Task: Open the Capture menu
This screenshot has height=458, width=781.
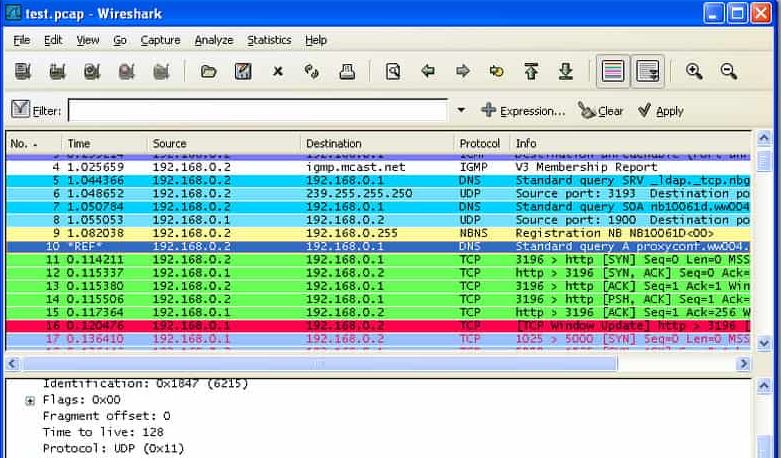Action: coord(160,40)
